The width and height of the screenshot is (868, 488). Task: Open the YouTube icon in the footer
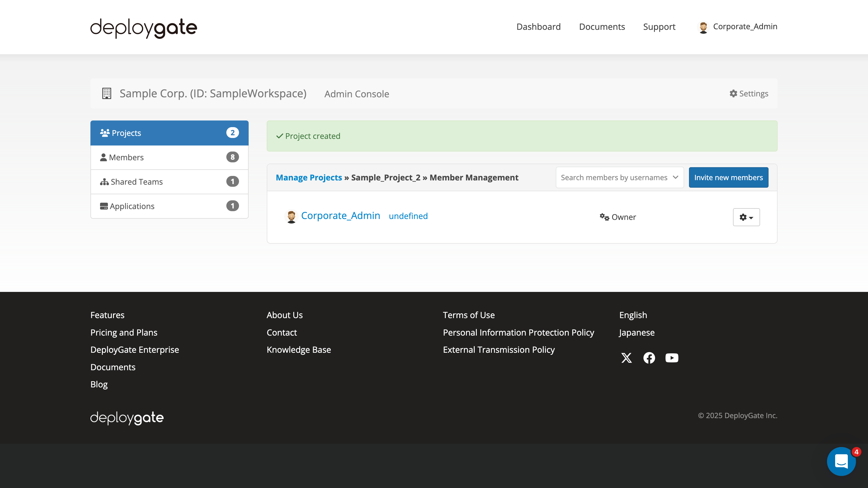(x=671, y=358)
